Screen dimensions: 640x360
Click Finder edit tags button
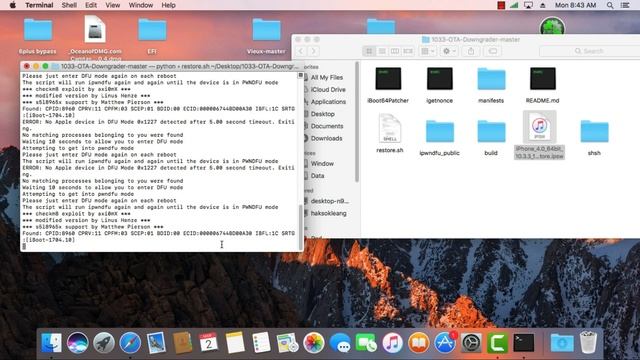point(493,51)
